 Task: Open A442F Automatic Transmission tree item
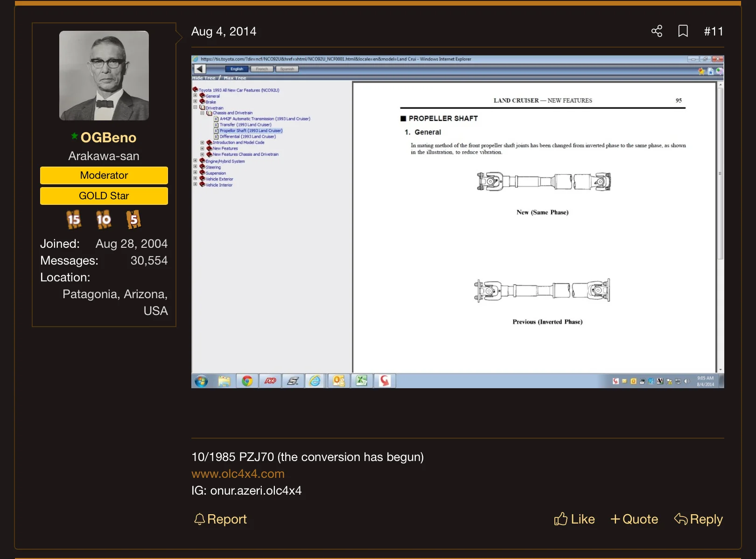point(265,119)
